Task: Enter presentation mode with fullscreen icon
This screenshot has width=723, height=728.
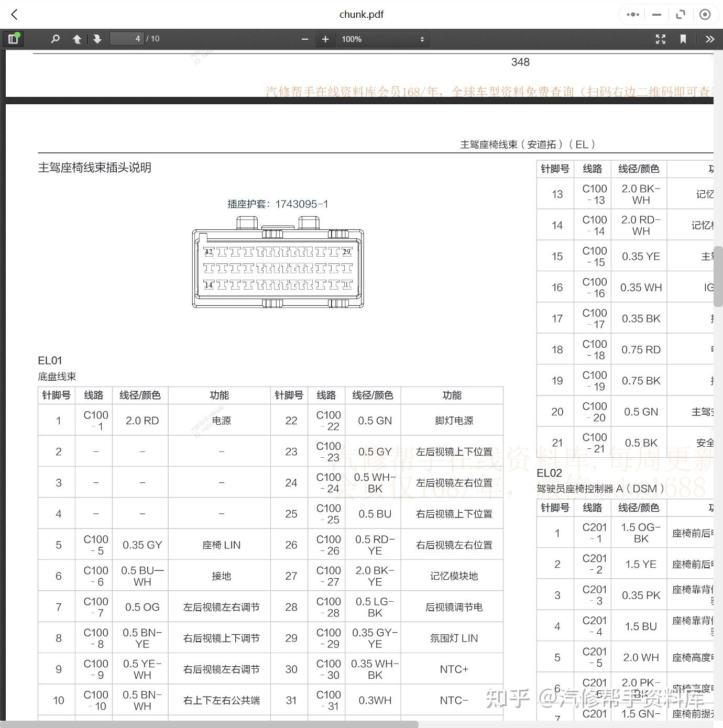Action: 660,38
